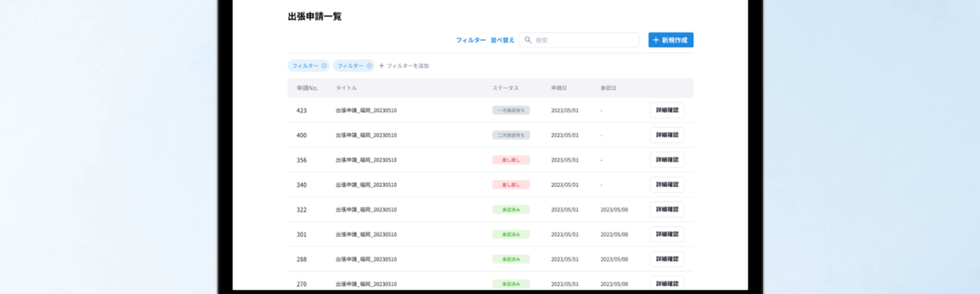
Task: Click 承認日 2023/05/08 in row 288
Action: 614,259
